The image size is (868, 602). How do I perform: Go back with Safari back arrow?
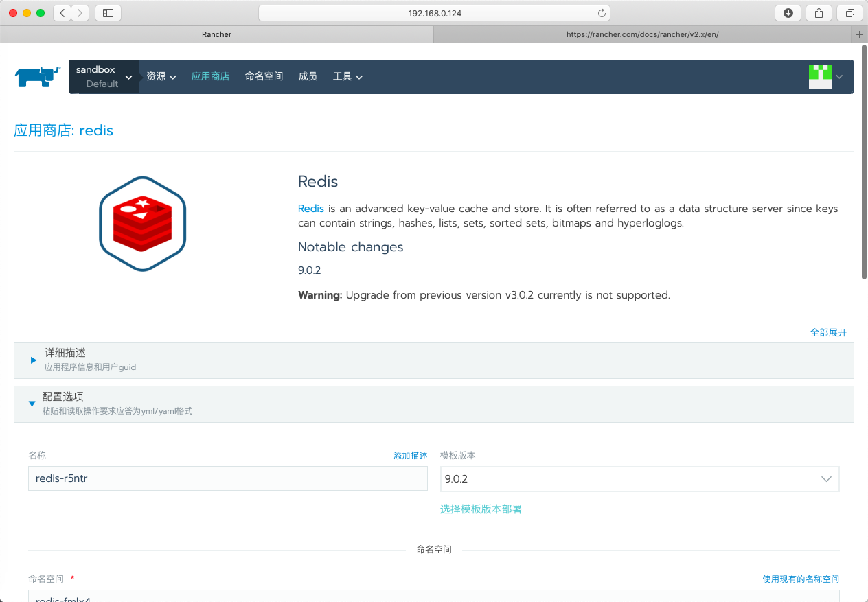coord(62,12)
